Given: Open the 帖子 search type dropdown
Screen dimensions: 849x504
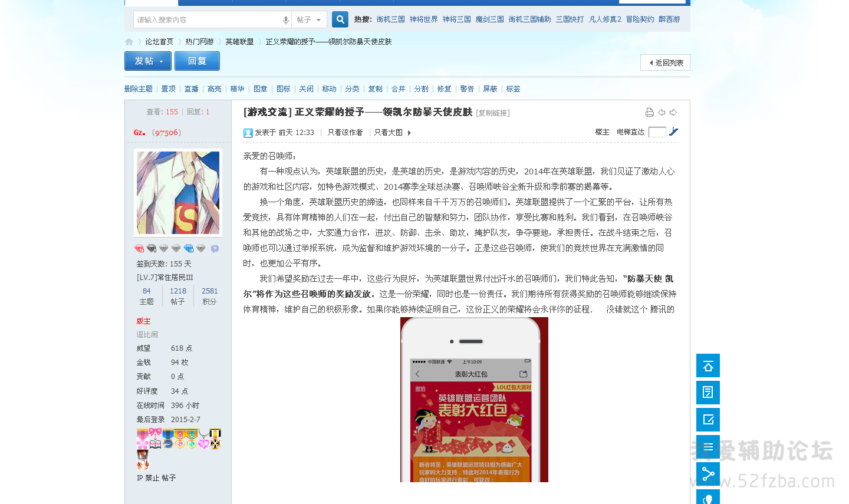Looking at the screenshot, I should [x=309, y=19].
